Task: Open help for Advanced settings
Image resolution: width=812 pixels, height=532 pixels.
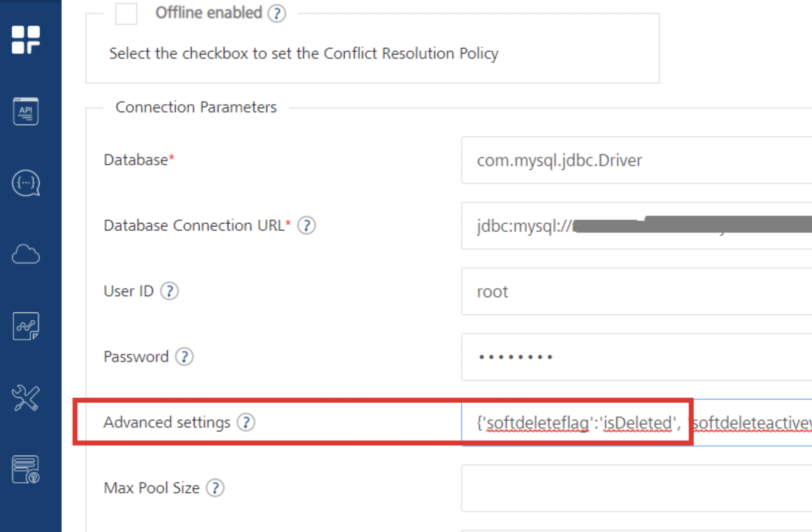Action: coord(246,423)
